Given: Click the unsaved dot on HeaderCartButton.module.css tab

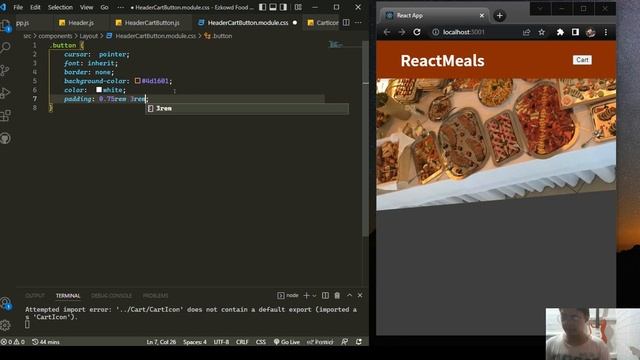Looking at the screenshot, I should point(295,23).
